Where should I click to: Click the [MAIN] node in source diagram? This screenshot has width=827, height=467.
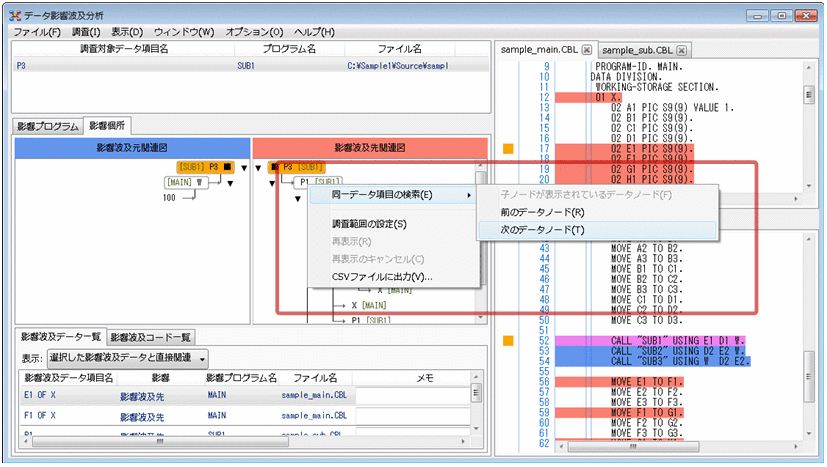click(186, 182)
